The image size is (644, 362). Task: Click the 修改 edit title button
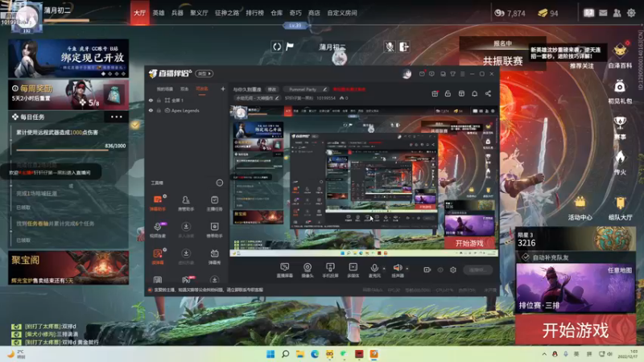point(272,89)
